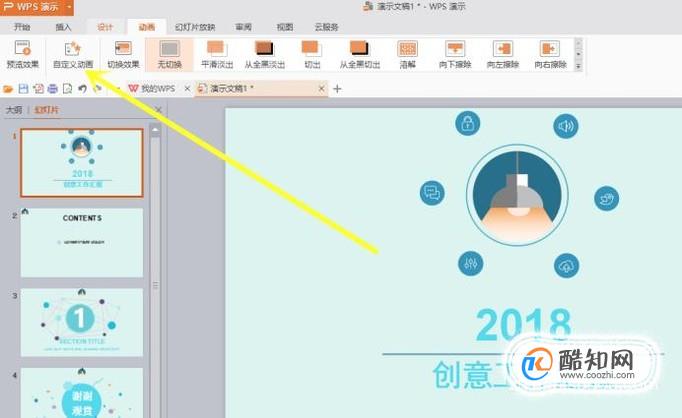
Task: Apply the Cut From Black (从全黑切出) transition
Action: [360, 55]
